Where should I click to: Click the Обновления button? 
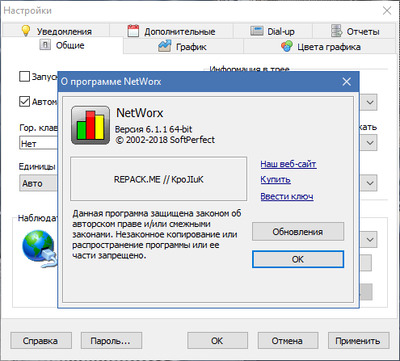coord(298,232)
